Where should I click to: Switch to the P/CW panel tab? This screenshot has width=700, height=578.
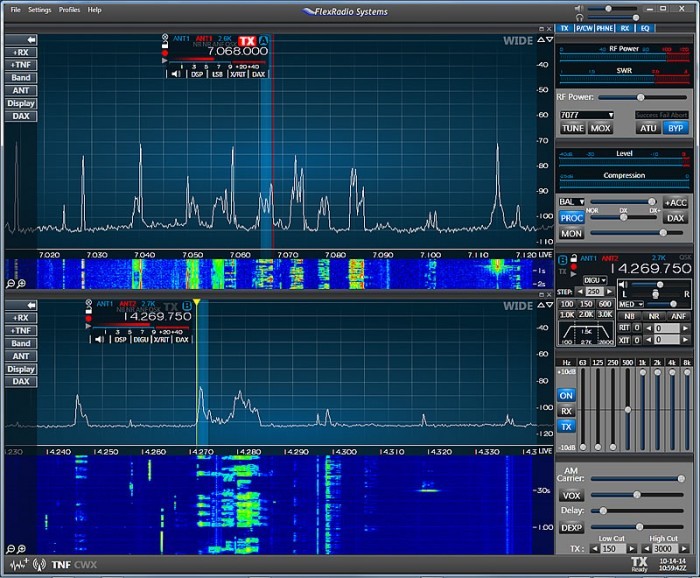tap(584, 28)
